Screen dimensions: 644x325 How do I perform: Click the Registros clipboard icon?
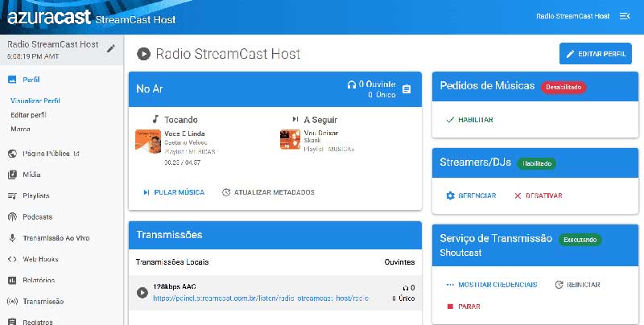click(x=12, y=322)
